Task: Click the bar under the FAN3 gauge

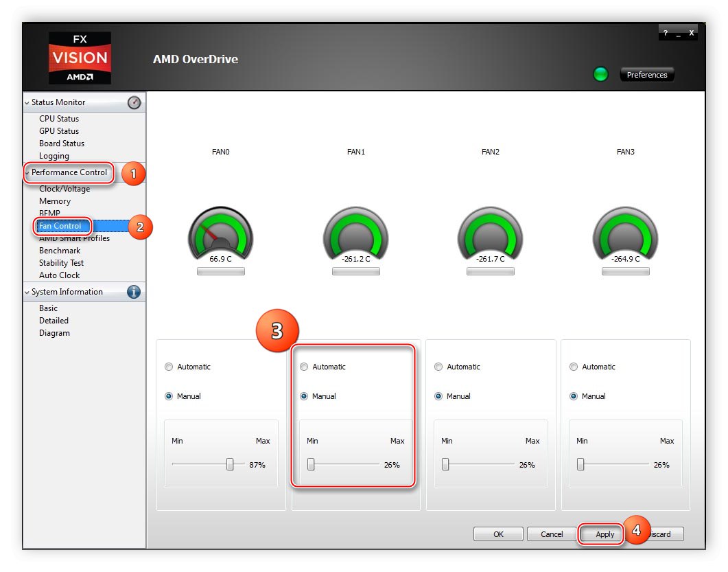Action: tap(625, 271)
